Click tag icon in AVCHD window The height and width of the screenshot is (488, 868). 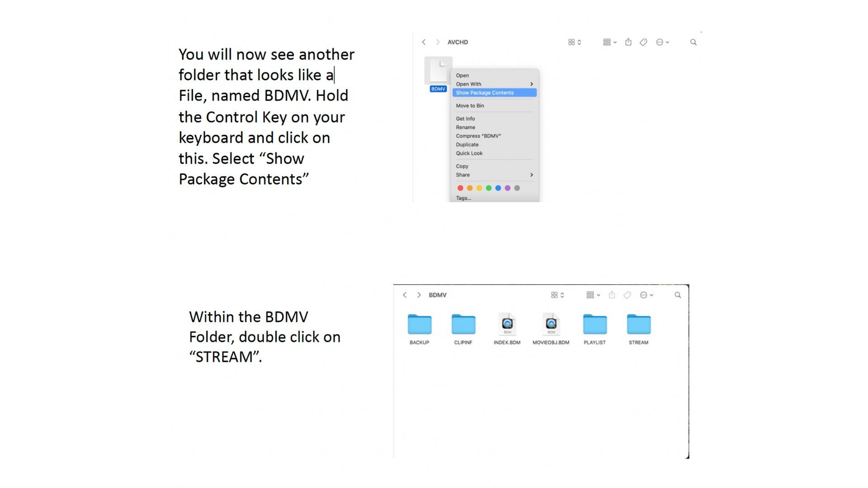[643, 42]
